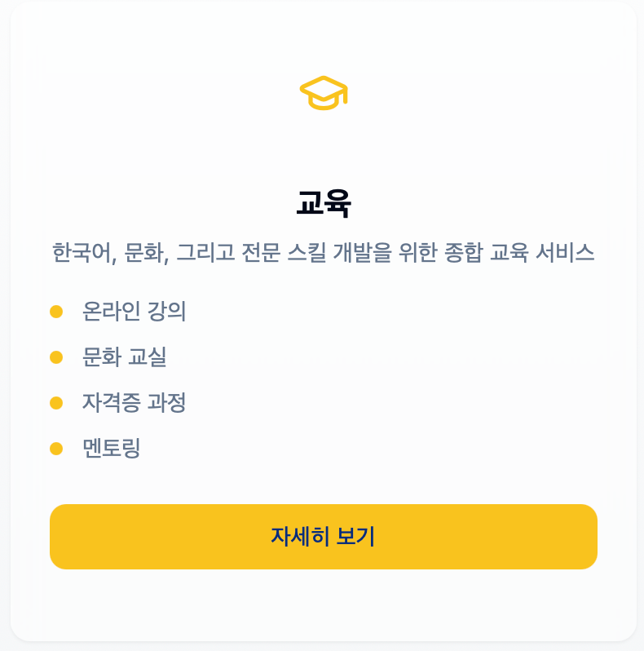The width and height of the screenshot is (644, 651).
Task: Click the yellow bullet beside 문화 교실
Action: coord(56,357)
